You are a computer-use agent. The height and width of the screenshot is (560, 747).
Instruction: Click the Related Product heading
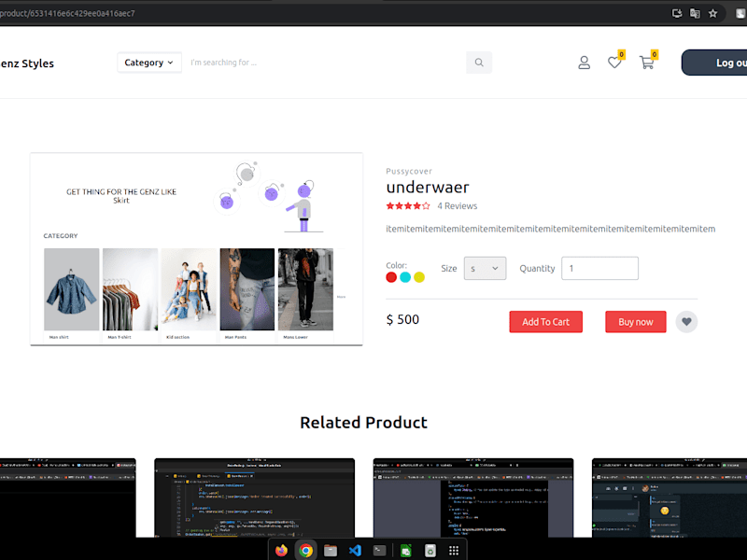[x=363, y=423]
